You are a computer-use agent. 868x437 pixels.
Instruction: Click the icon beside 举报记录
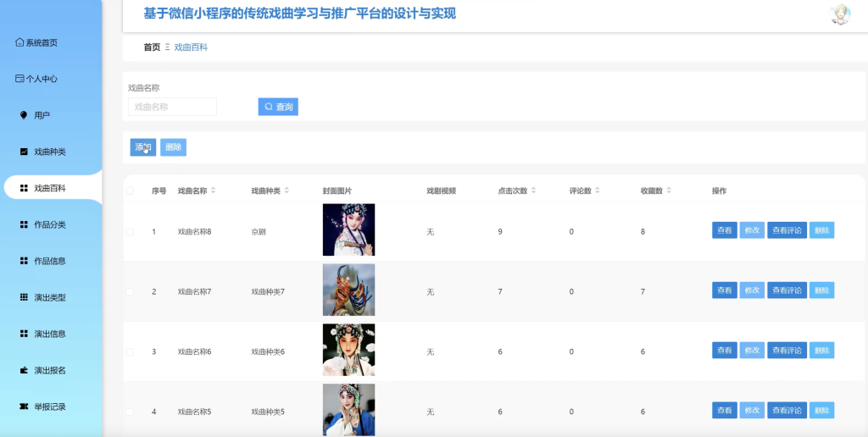click(x=24, y=407)
